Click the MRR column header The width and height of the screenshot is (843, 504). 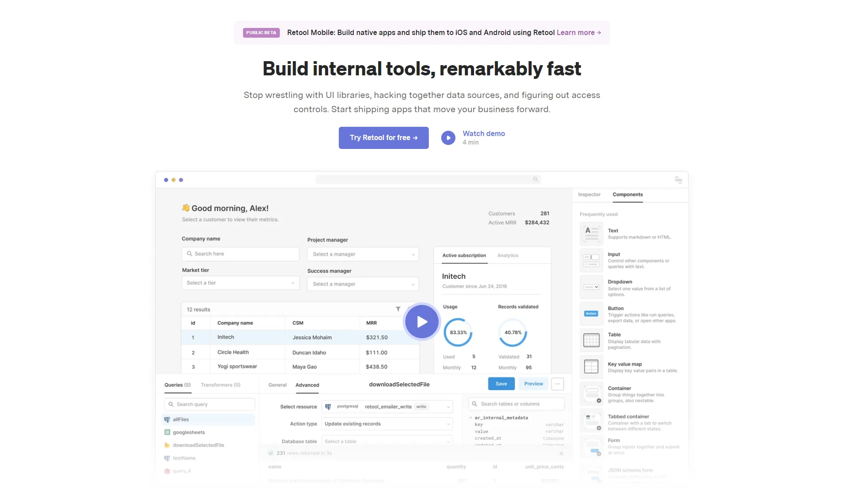371,323
